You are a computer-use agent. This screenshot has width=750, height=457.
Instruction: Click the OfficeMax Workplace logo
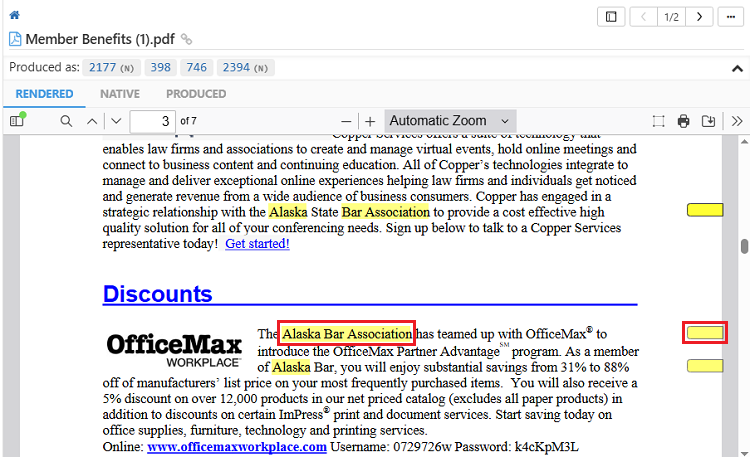[x=174, y=350]
